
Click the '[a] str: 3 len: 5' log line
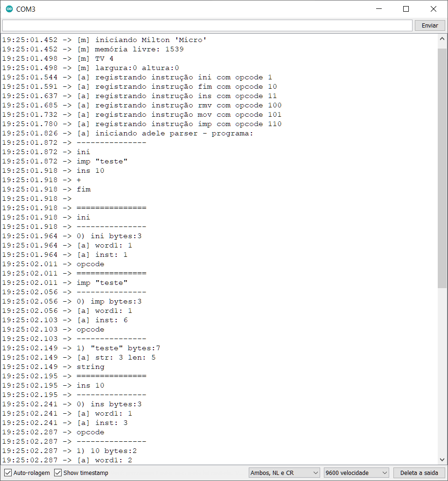[116, 357]
